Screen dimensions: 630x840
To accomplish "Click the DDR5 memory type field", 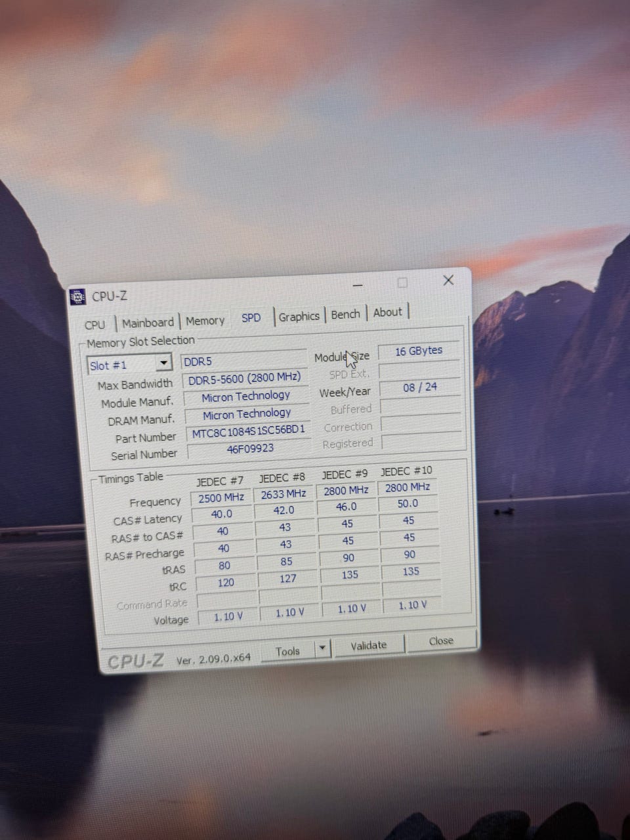I will (244, 360).
